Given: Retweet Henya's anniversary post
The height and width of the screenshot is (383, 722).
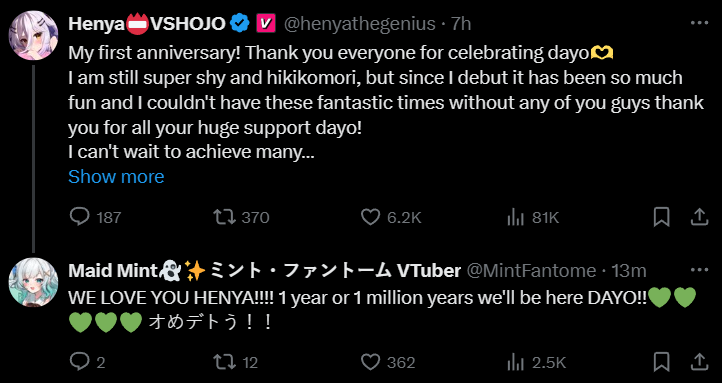Looking at the screenshot, I should point(224,217).
